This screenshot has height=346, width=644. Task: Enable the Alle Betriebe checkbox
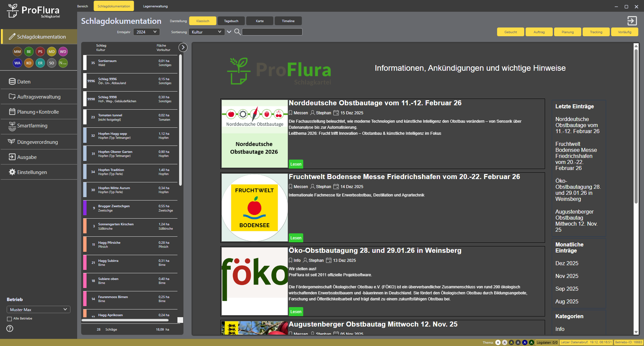point(9,319)
